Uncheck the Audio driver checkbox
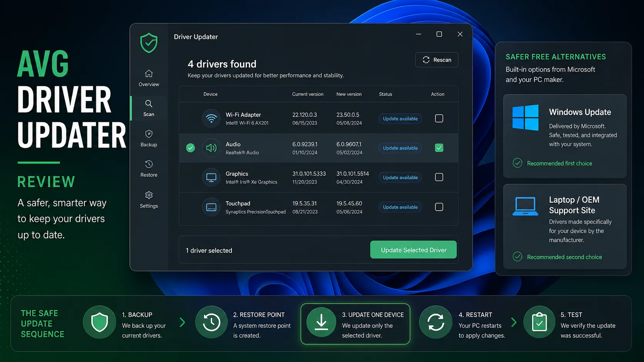 (439, 148)
